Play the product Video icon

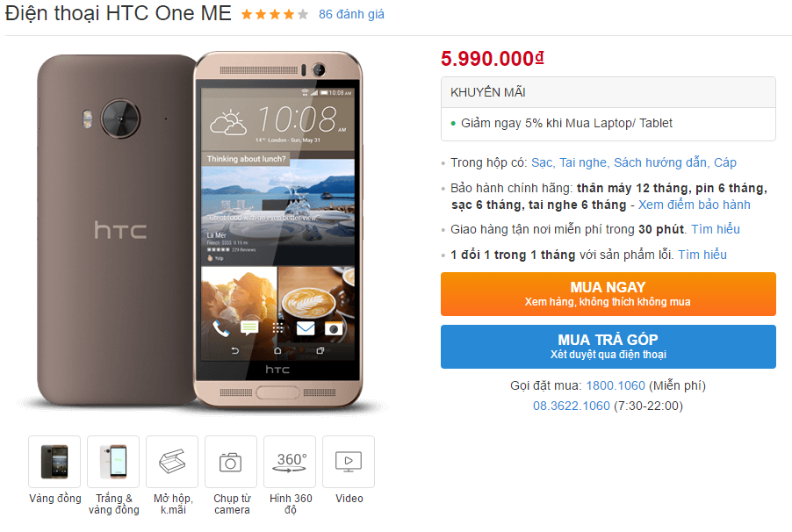pyautogui.click(x=349, y=462)
